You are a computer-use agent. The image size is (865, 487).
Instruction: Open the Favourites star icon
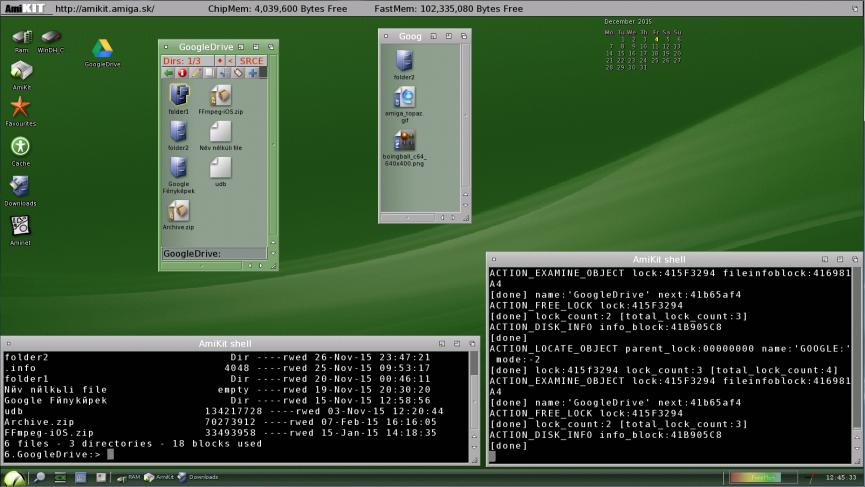[20, 107]
